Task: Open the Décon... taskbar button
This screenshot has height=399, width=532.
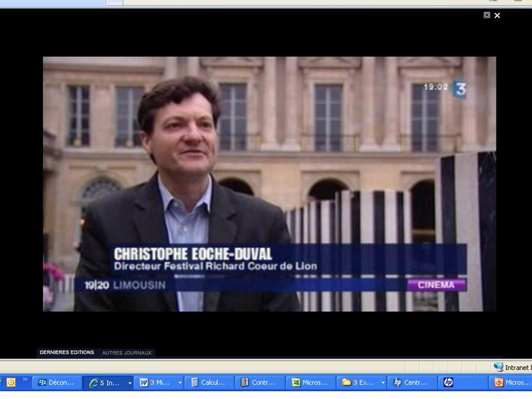Action: point(57,382)
